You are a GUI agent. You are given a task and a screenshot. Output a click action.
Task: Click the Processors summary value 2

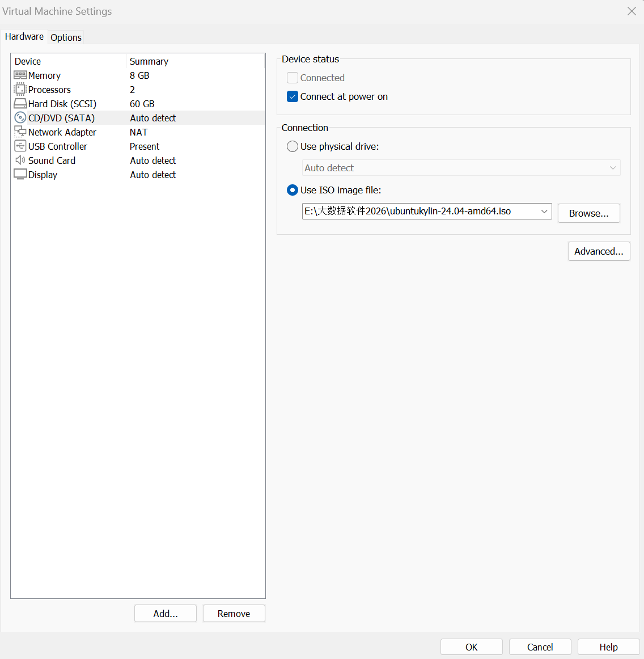pos(132,90)
